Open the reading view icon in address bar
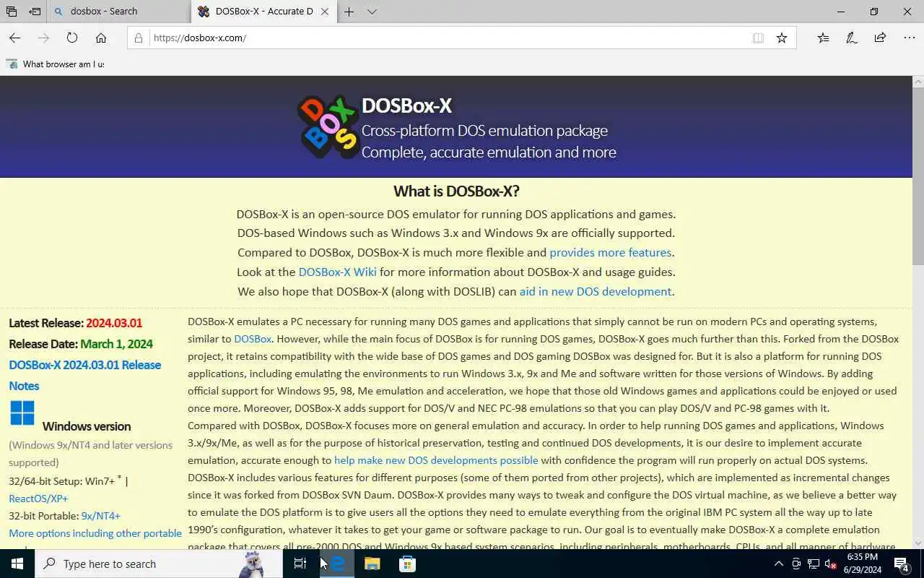Screen dimensions: 924x578 (758, 38)
